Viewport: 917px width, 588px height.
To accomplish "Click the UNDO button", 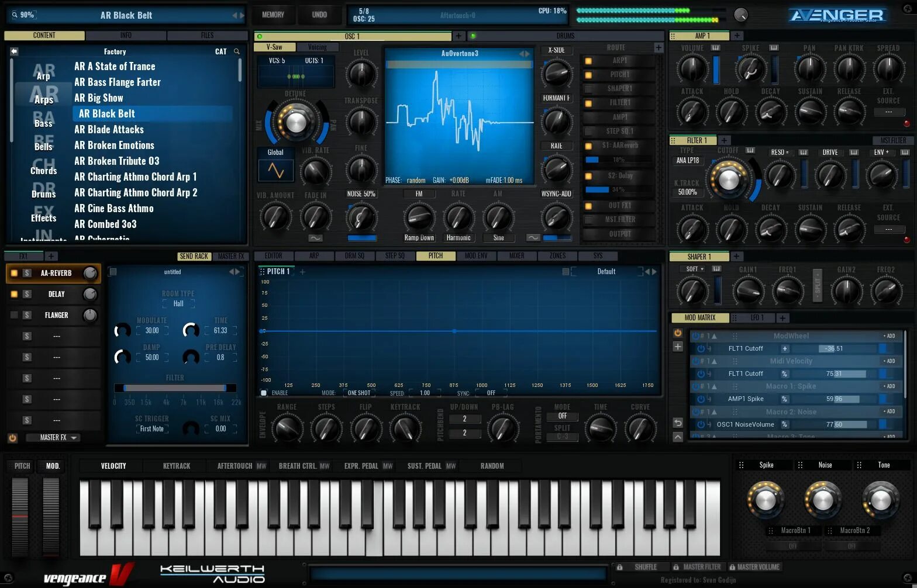I will click(x=319, y=15).
